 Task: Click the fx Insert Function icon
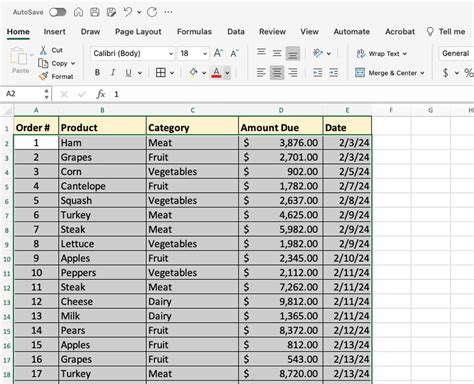(x=101, y=94)
